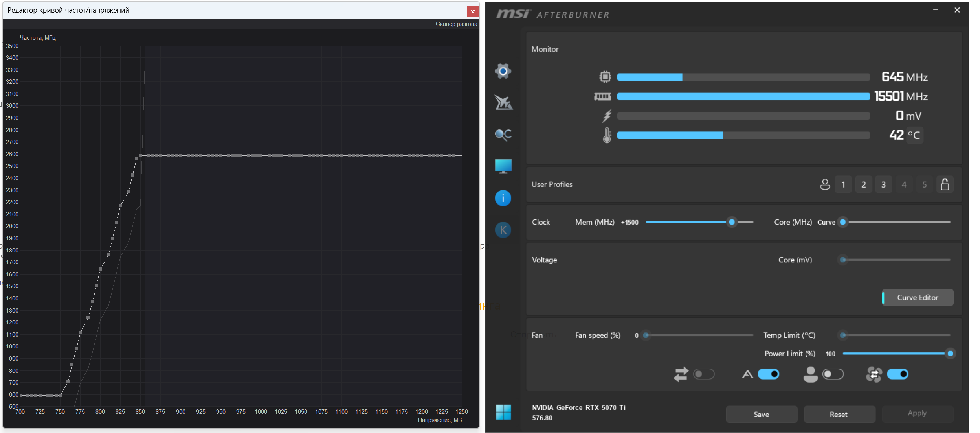Open the blue information icon
Screen dimensions: 980x433
tap(503, 198)
